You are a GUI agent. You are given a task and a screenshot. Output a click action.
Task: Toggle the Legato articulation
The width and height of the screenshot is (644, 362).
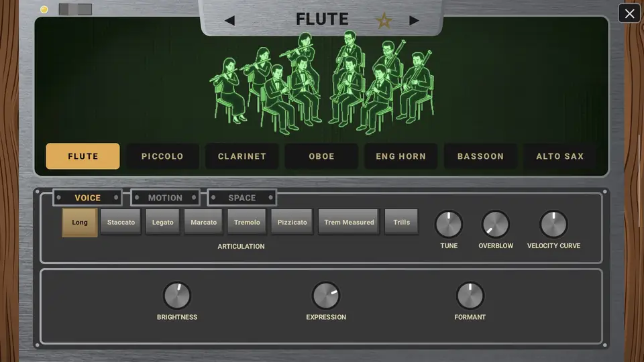pyautogui.click(x=162, y=222)
